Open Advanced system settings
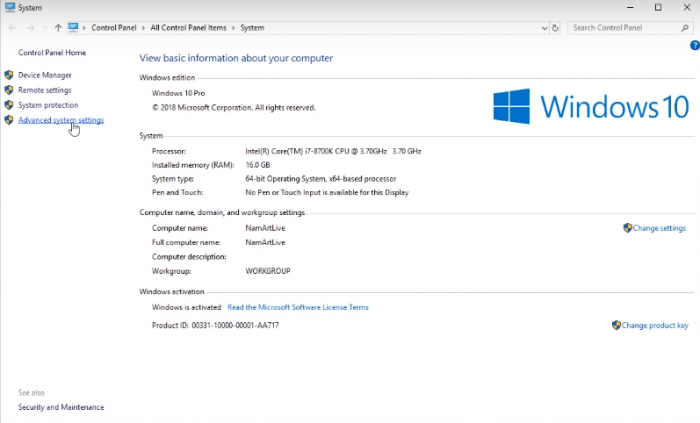 point(61,120)
